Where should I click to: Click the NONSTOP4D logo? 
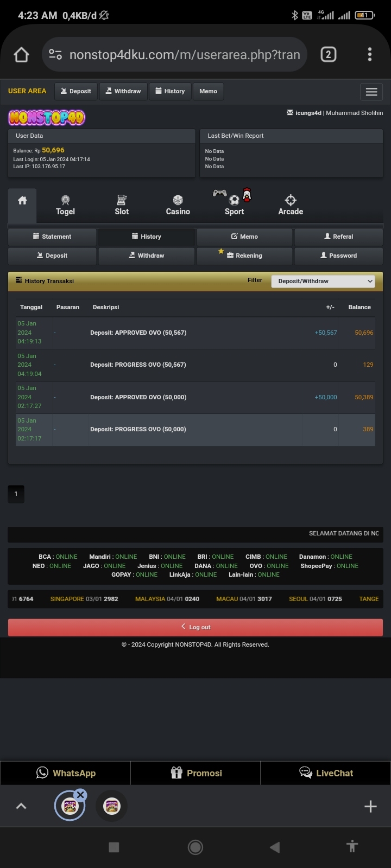pos(47,118)
